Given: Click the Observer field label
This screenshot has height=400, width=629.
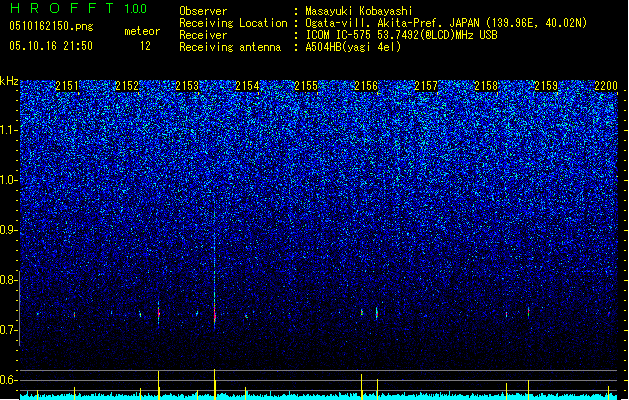Looking at the screenshot, I should 203,11.
